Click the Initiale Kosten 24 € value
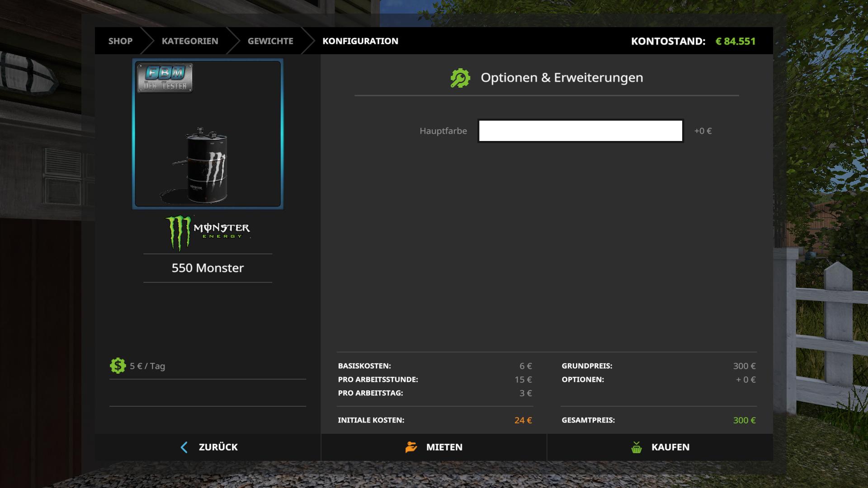 [x=523, y=420]
